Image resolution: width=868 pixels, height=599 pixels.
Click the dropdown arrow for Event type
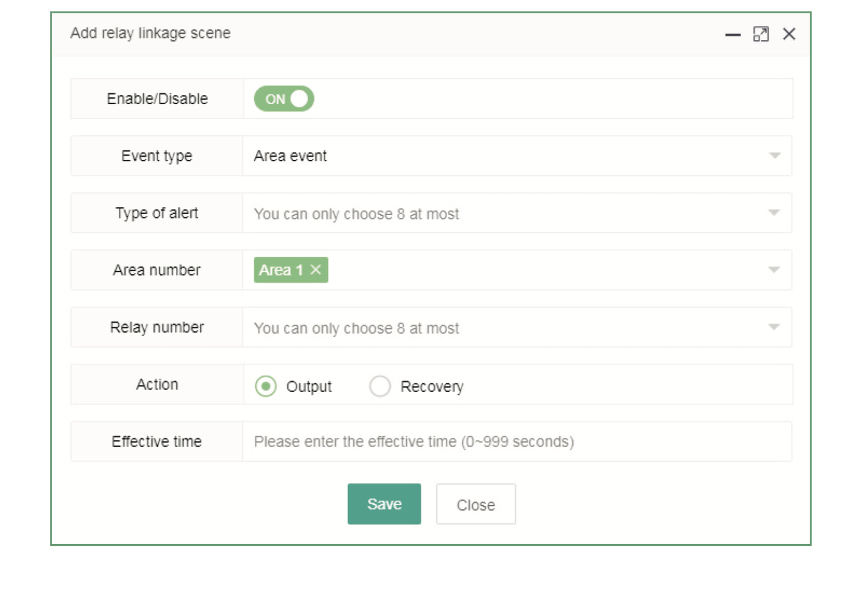point(775,156)
